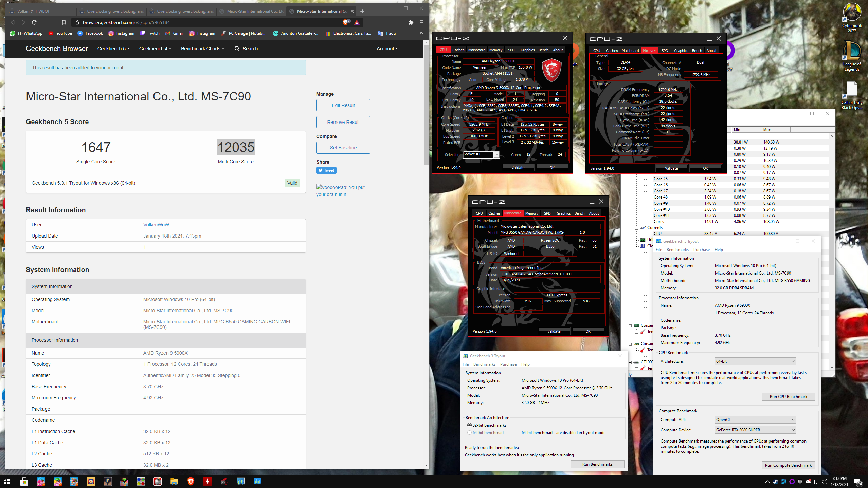This screenshot has height=488, width=868.
Task: Share the result with Tweet button
Action: [326, 170]
